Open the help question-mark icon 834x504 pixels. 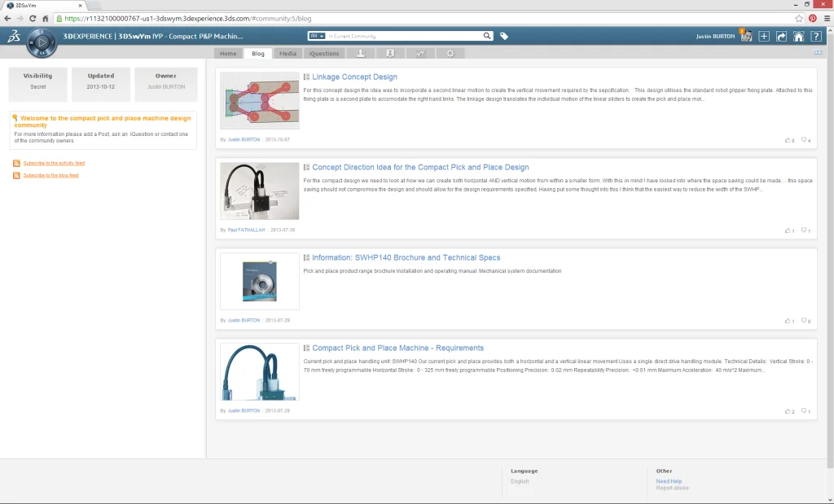point(816,36)
